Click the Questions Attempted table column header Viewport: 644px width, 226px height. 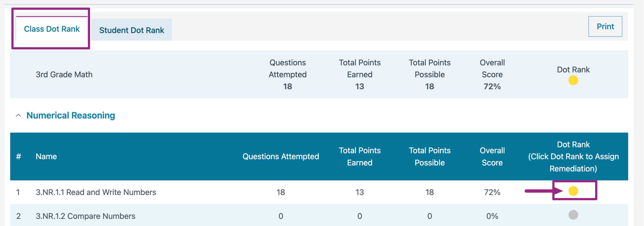[280, 157]
